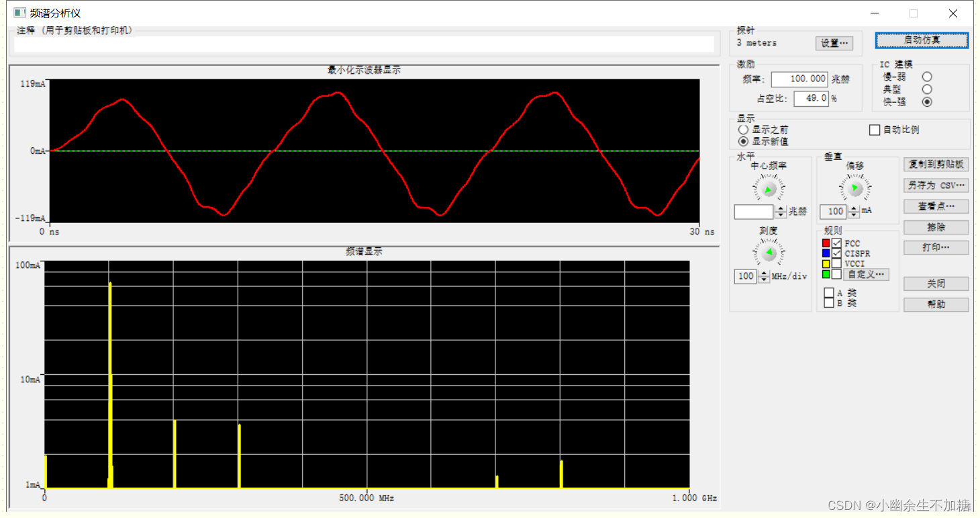Decrease the MHz/div scale spinner down arrow
Image resolution: width=980 pixels, height=518 pixels.
pyautogui.click(x=764, y=279)
